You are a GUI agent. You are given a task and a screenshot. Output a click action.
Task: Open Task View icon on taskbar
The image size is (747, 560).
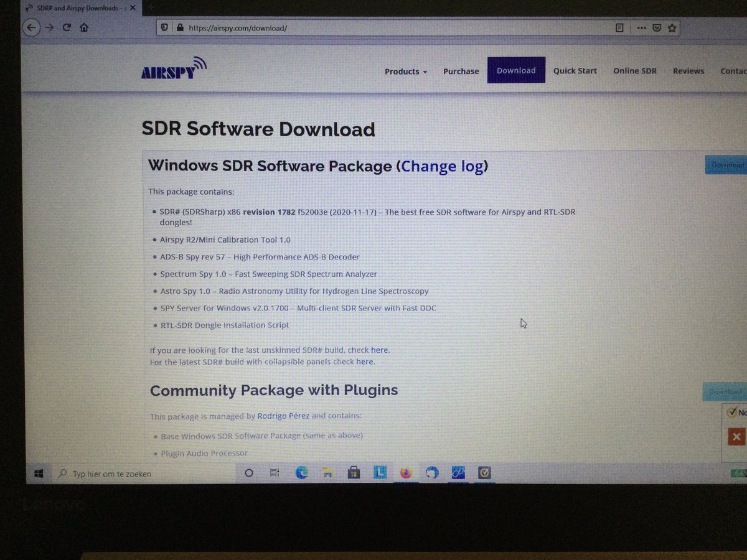[x=275, y=474]
